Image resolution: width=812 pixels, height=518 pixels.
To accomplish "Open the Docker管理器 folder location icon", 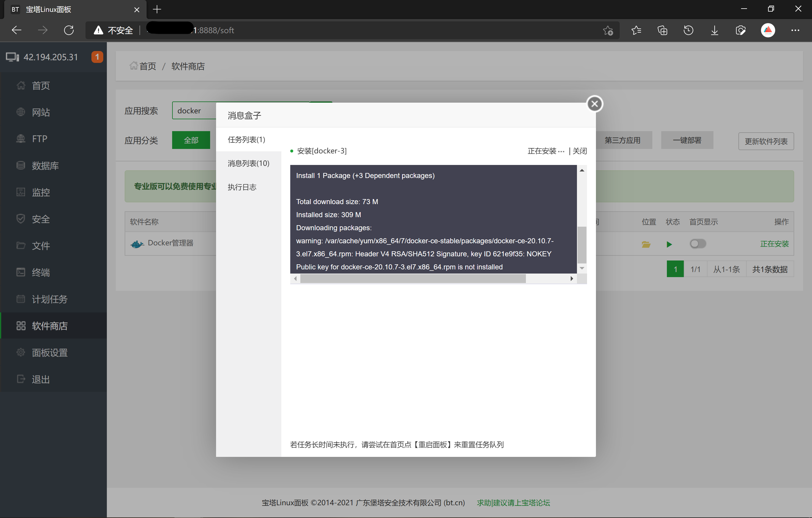I will [646, 244].
